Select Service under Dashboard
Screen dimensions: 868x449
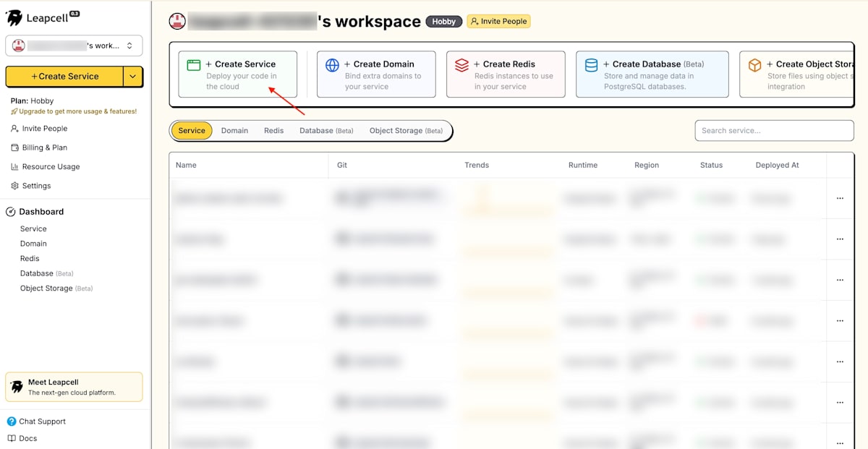pyautogui.click(x=33, y=228)
